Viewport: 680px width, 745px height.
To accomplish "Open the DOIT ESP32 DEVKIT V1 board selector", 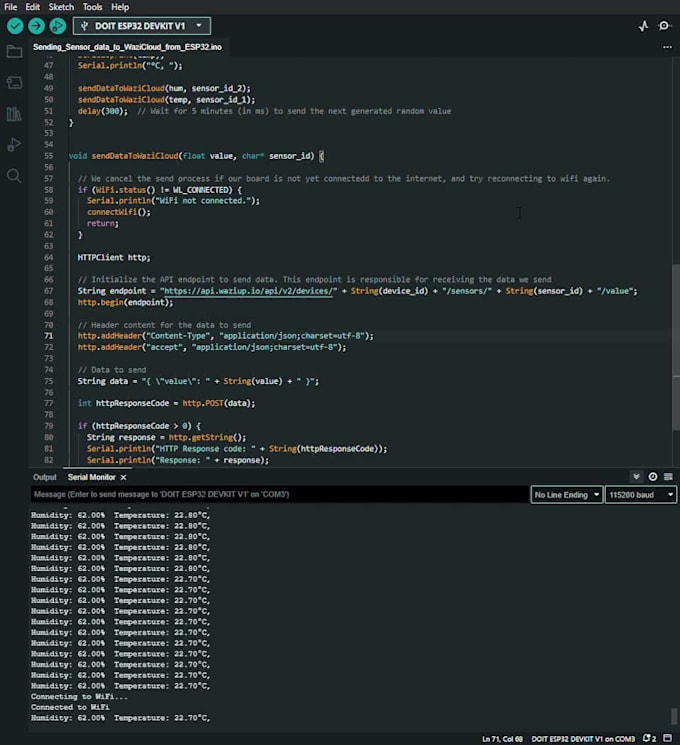I will point(141,26).
